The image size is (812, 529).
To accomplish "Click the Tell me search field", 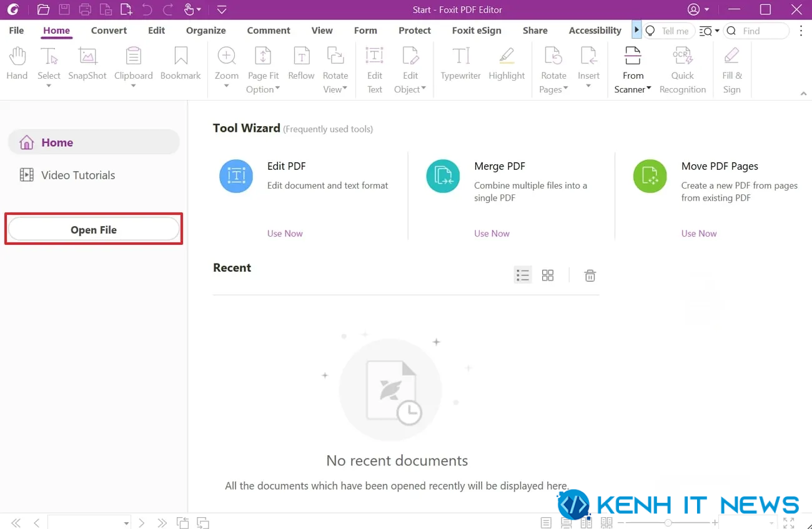I will [x=668, y=31].
